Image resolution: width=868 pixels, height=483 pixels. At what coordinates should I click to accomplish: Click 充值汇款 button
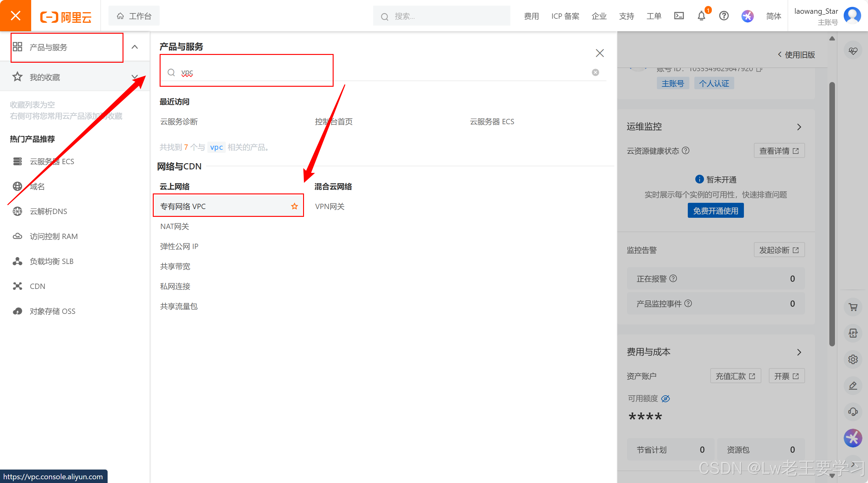coord(735,376)
